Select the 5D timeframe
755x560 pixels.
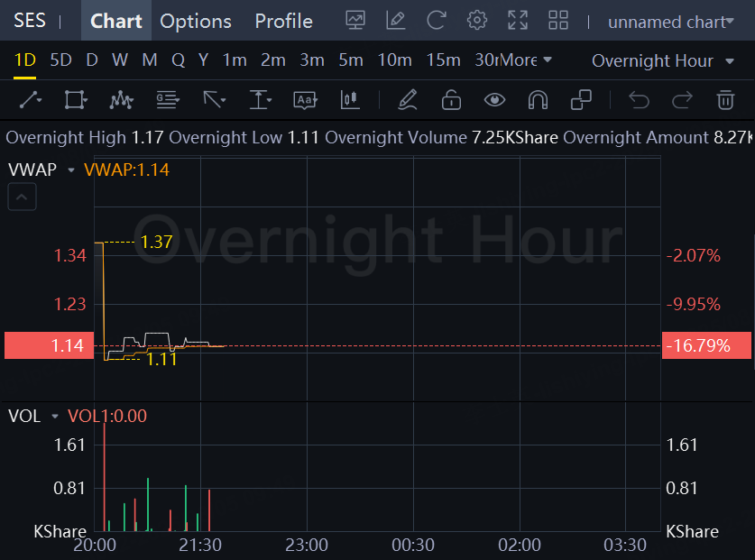pyautogui.click(x=60, y=60)
